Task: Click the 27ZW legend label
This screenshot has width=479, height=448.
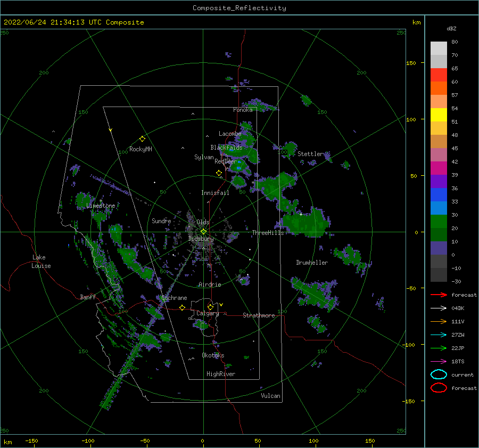Action: pos(458,335)
